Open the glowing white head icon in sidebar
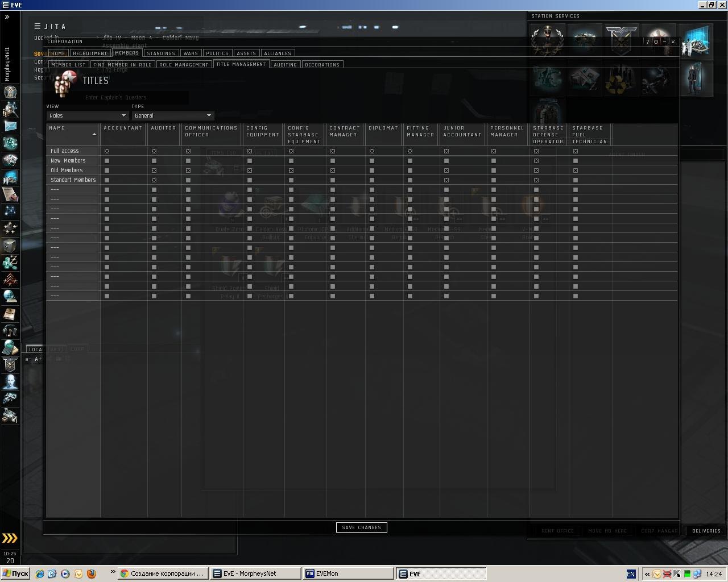 (10, 382)
